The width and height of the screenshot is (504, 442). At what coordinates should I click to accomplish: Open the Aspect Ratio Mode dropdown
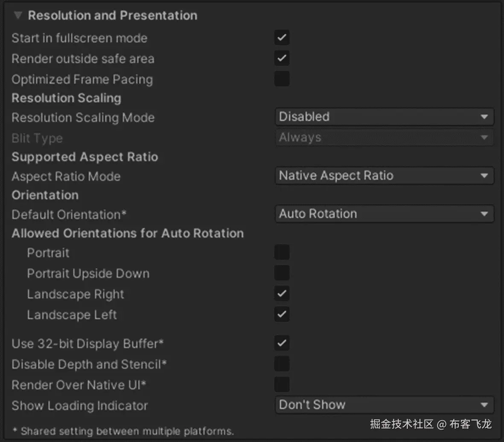tap(384, 176)
